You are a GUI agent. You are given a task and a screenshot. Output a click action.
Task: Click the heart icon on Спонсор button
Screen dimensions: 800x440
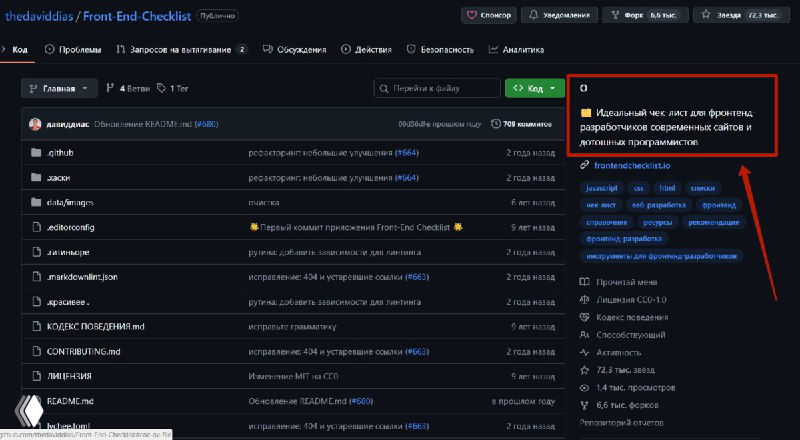pos(472,15)
